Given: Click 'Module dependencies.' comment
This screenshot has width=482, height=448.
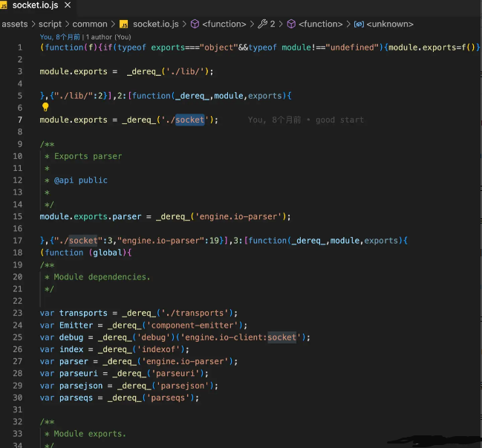Looking at the screenshot, I should point(102,276).
